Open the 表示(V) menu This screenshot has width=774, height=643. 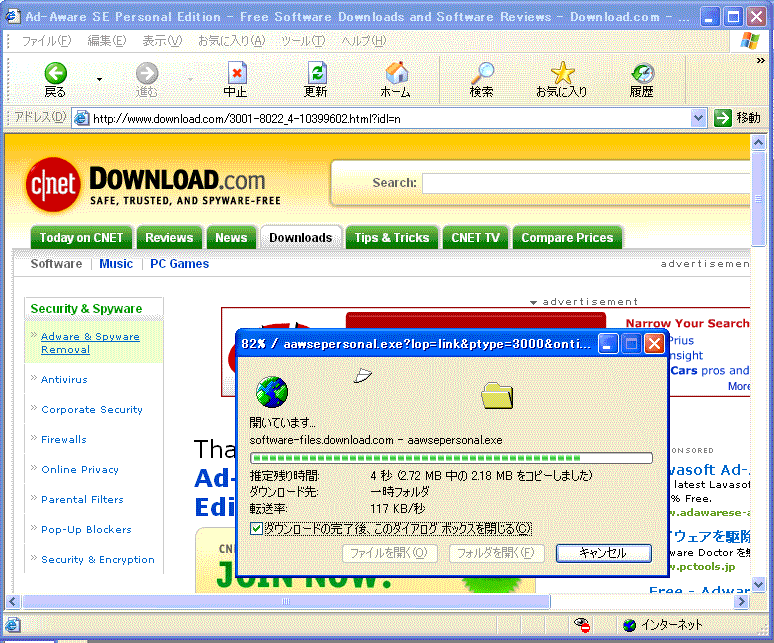pyautogui.click(x=162, y=40)
